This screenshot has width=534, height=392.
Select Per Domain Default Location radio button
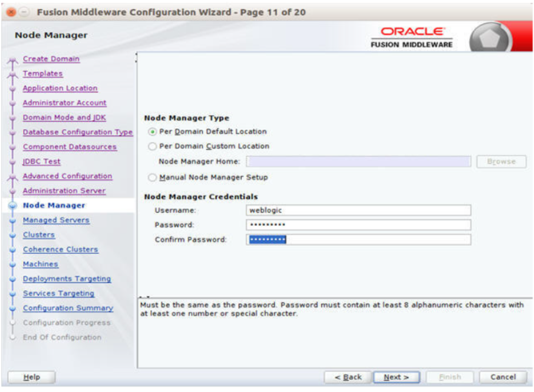pos(152,132)
